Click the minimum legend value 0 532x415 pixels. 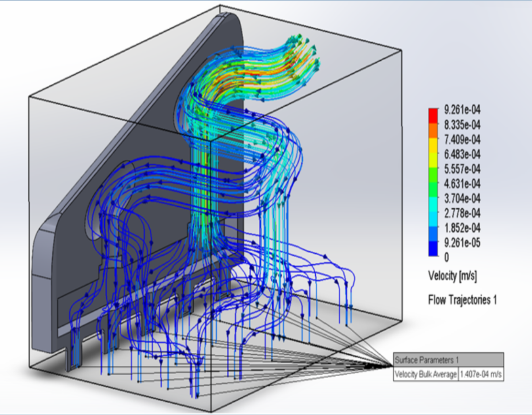447,258
